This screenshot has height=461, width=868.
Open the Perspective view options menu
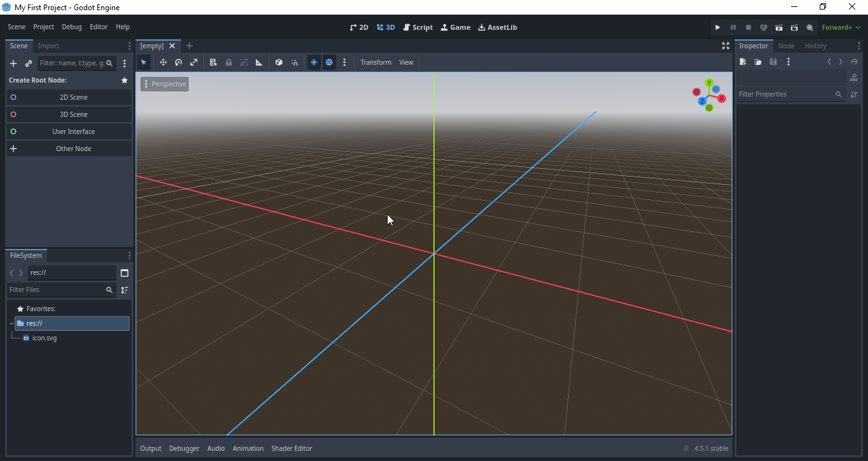coord(165,84)
